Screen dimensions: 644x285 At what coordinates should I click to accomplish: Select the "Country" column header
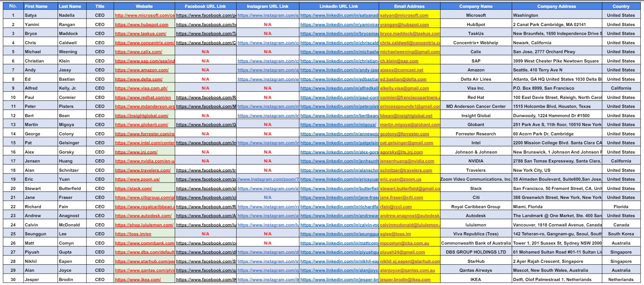621,6
